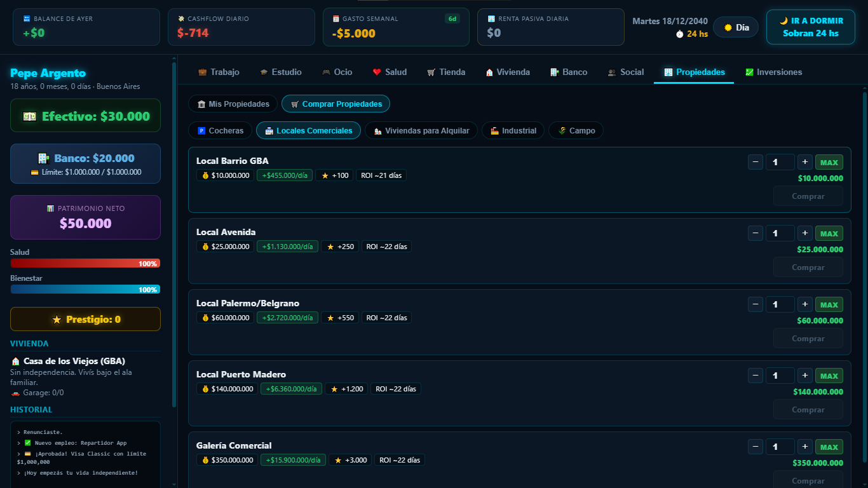Click the credit card icon beside Límite

coord(34,172)
